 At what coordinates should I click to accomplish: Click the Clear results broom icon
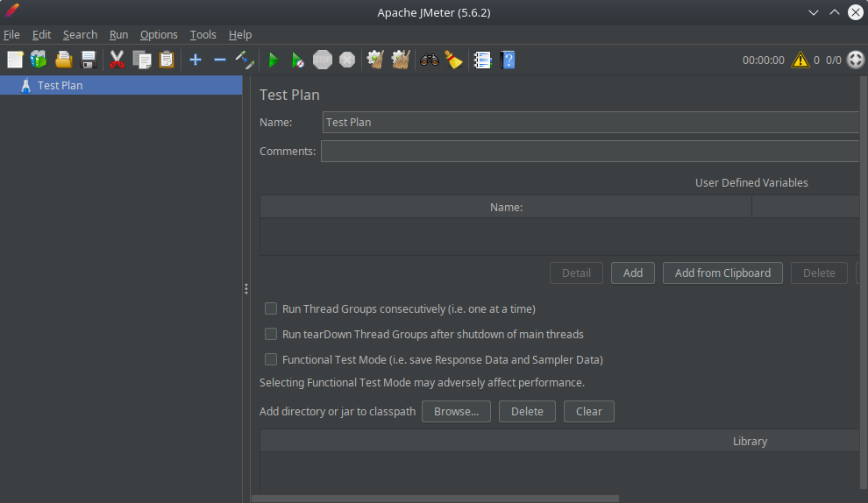coord(375,60)
